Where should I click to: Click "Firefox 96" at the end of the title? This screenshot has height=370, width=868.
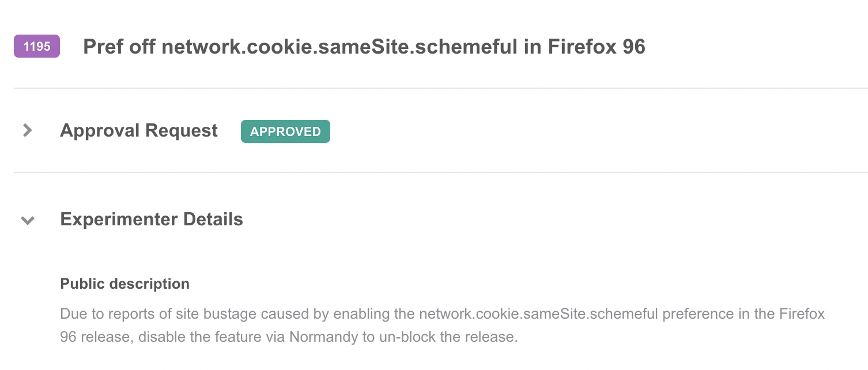point(596,47)
